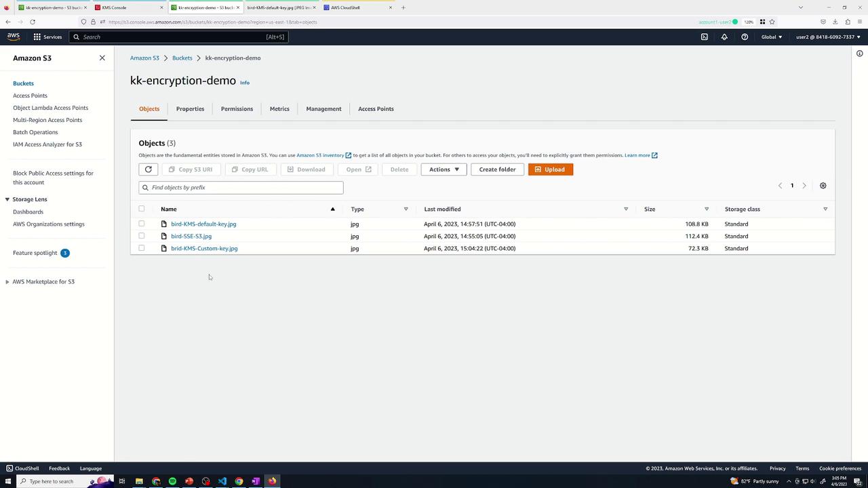Toggle the select-all objects checkbox
Viewport: 868px width, 488px height.
(142, 209)
